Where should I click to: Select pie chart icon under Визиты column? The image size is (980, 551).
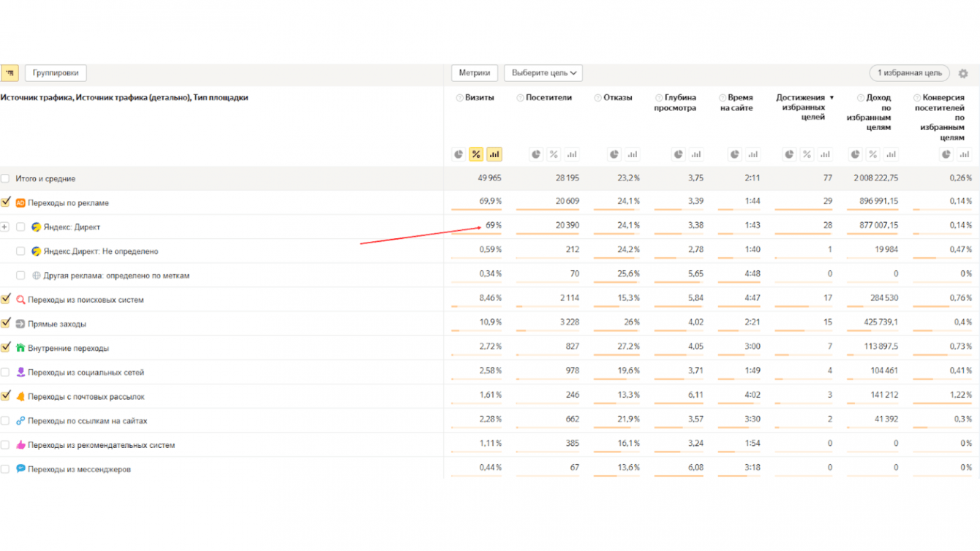459,154
